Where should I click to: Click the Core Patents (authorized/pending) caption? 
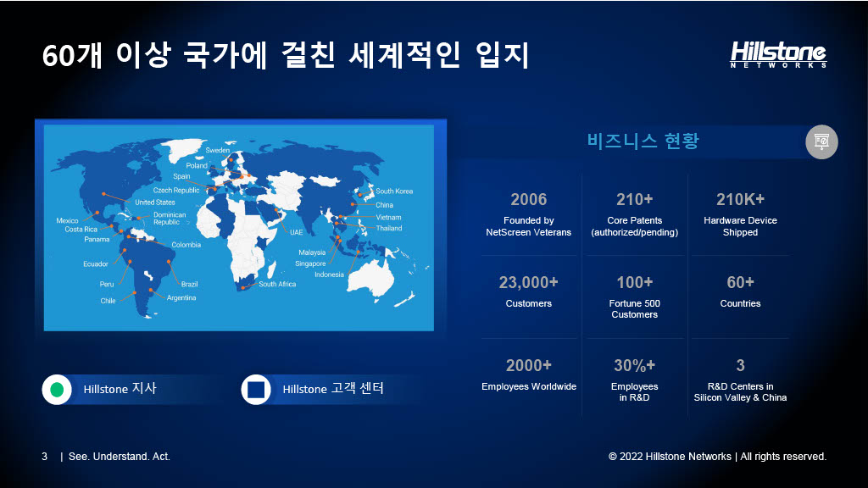pos(634,226)
